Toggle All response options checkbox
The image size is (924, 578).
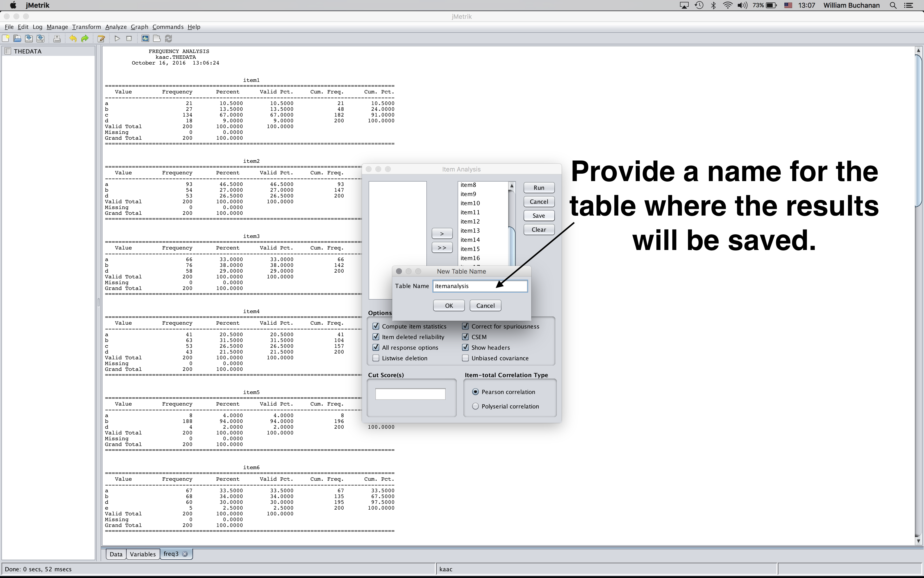coord(376,348)
